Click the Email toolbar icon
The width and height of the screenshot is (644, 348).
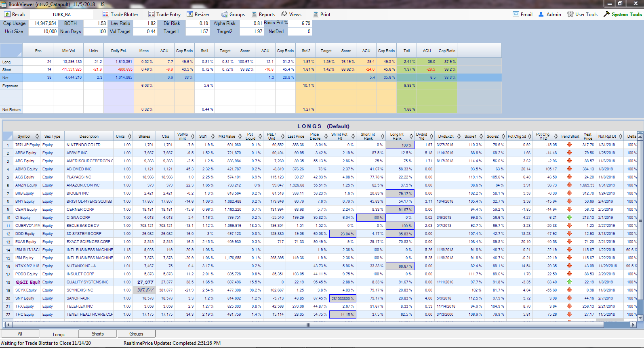[516, 14]
